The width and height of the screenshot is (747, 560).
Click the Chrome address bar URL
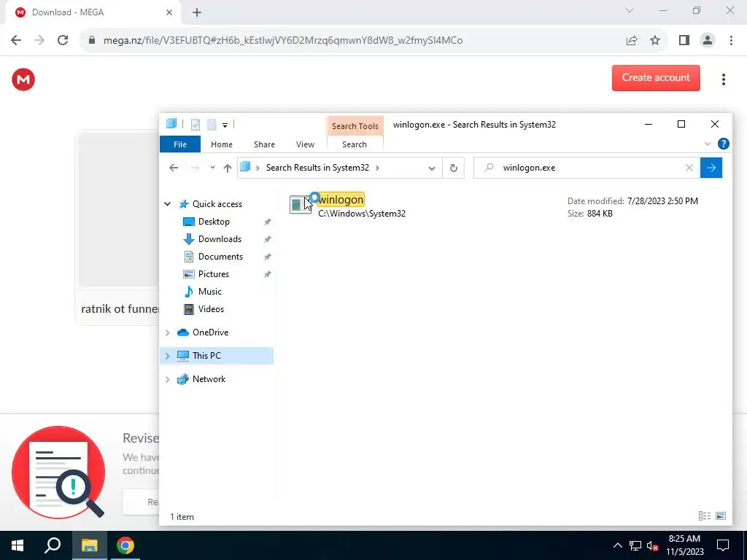[x=283, y=41]
